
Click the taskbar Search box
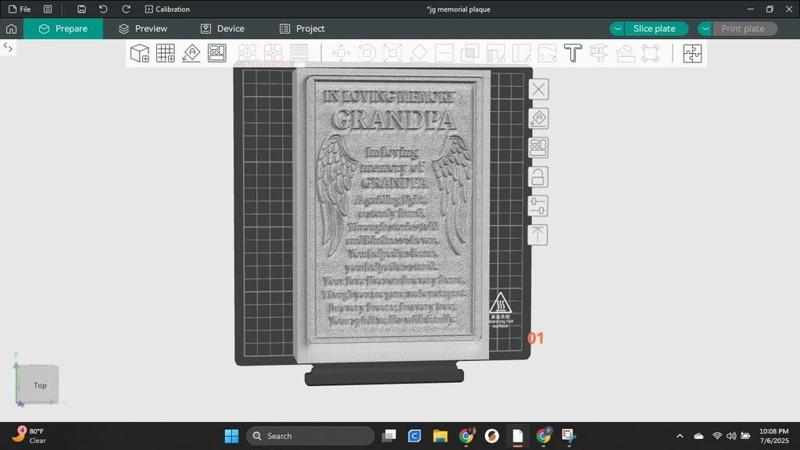(x=310, y=436)
